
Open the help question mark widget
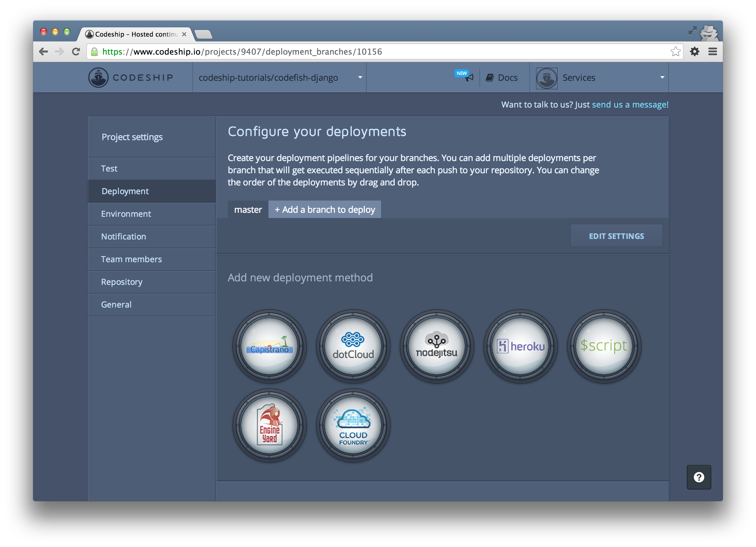(x=699, y=477)
